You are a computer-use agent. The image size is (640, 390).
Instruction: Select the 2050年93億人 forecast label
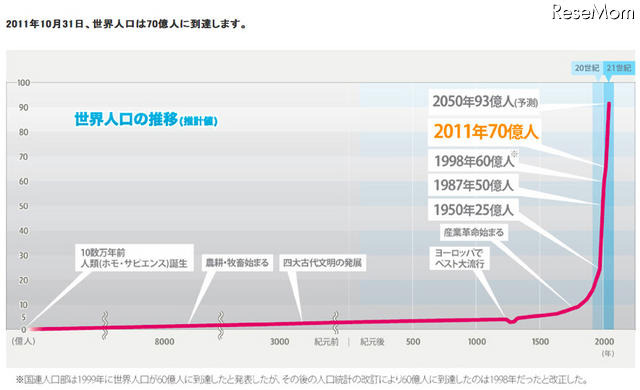(484, 101)
